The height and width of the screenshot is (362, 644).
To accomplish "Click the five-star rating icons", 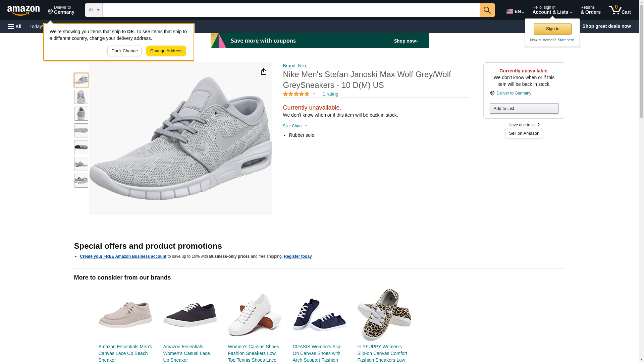I will (296, 94).
